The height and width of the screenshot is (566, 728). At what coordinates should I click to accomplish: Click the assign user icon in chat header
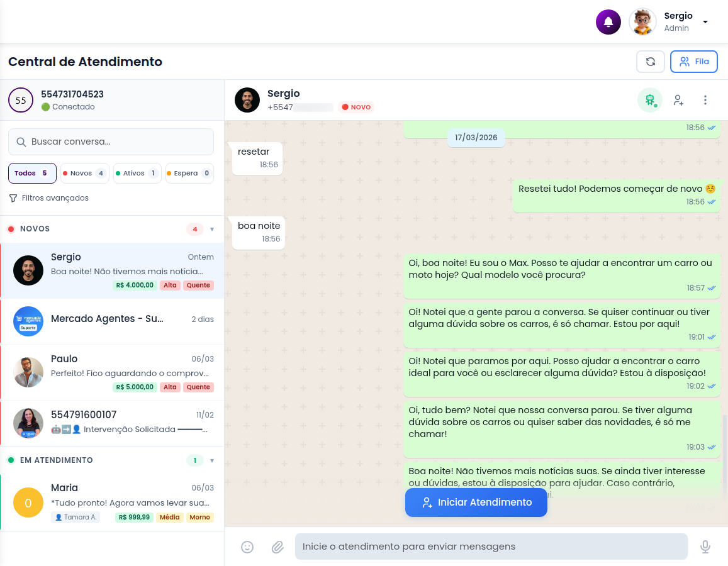point(678,100)
